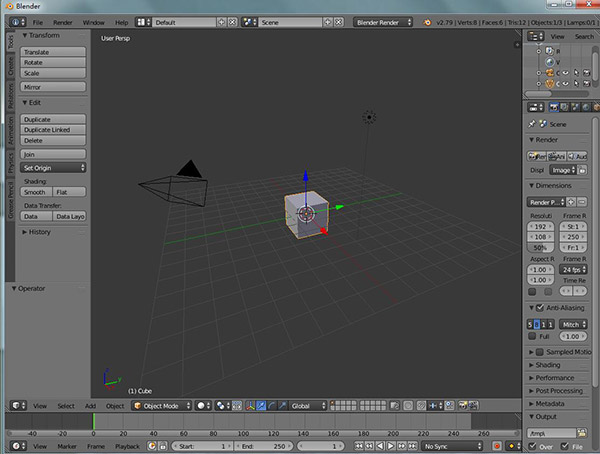
Task: Open the File menu
Action: 37,21
